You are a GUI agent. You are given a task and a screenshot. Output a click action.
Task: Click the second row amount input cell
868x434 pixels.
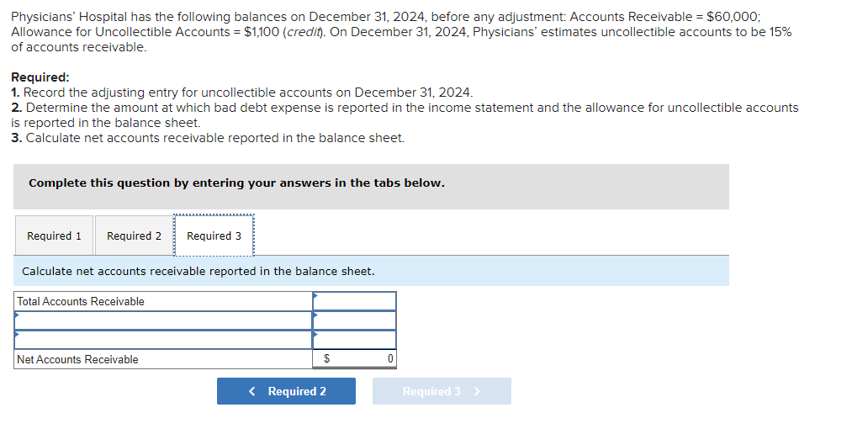coord(354,320)
